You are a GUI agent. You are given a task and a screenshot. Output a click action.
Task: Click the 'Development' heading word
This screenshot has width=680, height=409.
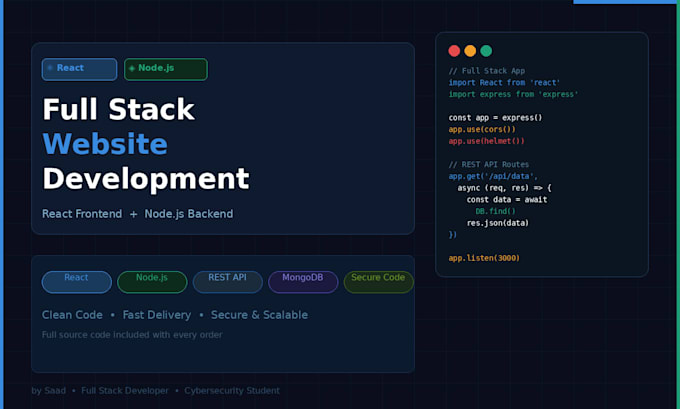coord(146,179)
